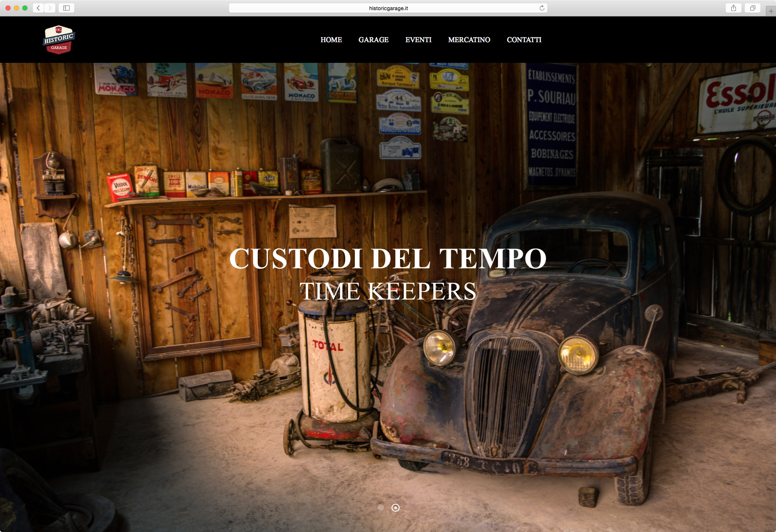This screenshot has height=532, width=776.
Task: Go to the GARAGE section
Action: 373,40
